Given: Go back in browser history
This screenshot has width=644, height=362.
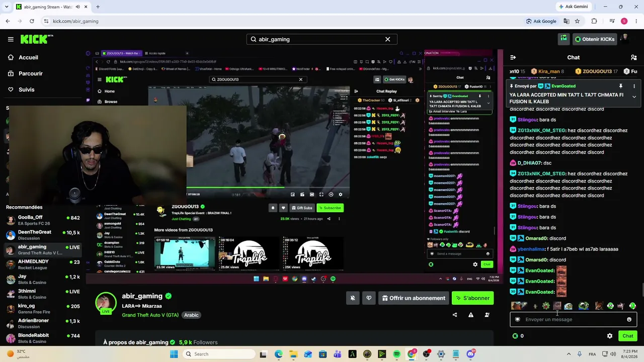Looking at the screenshot, I should click(8, 21).
